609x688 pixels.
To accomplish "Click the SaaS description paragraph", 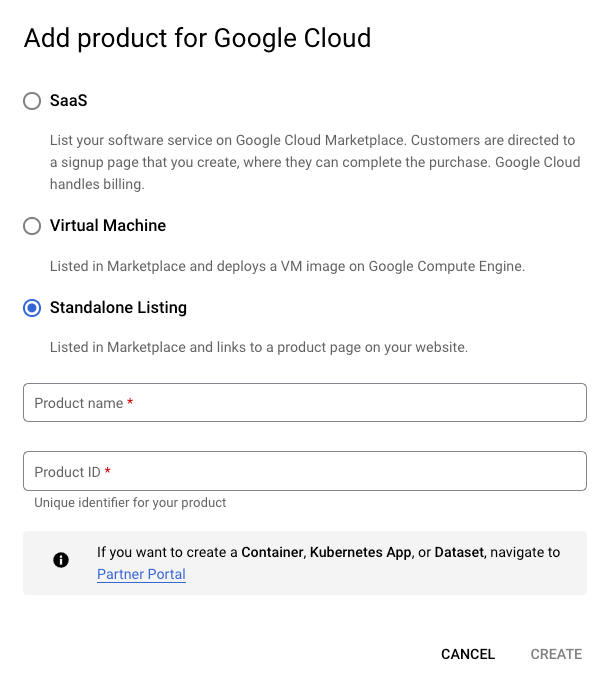I will (x=315, y=162).
